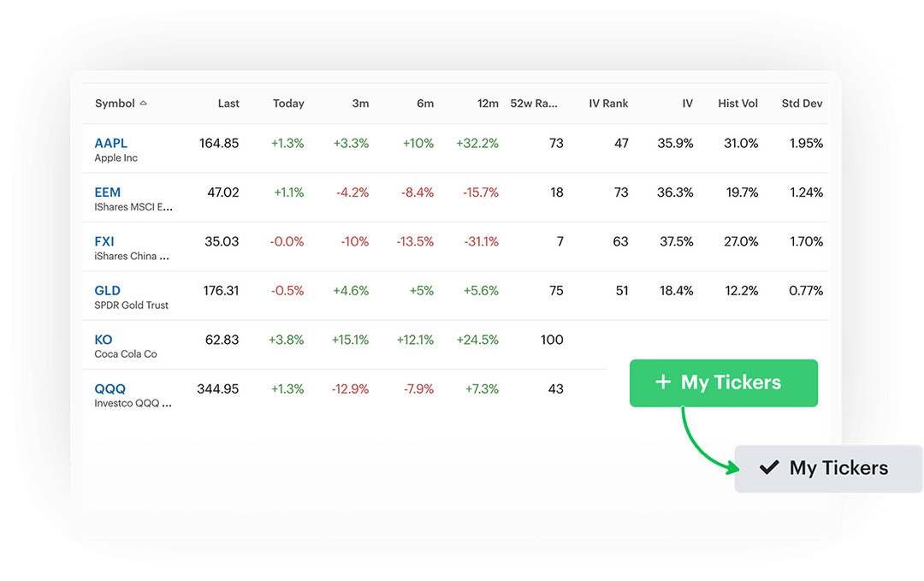This screenshot has width=924, height=581.
Task: Click the sort arrow beside Symbol header
Action: coord(145,103)
